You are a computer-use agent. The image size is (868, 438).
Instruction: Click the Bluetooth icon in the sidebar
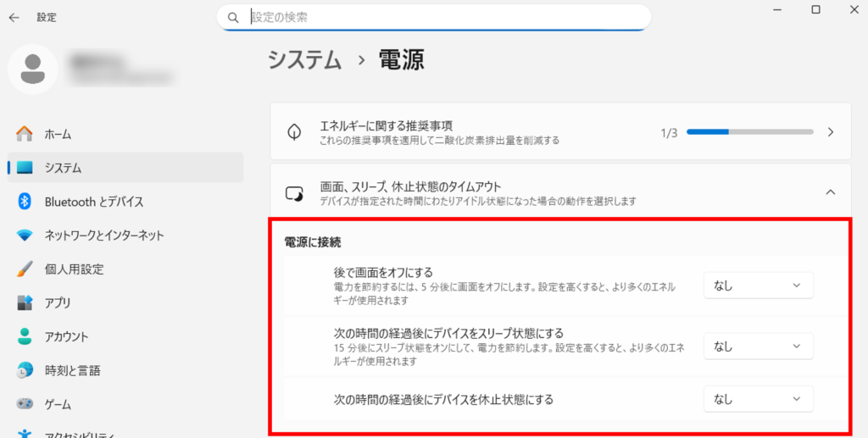(25, 202)
